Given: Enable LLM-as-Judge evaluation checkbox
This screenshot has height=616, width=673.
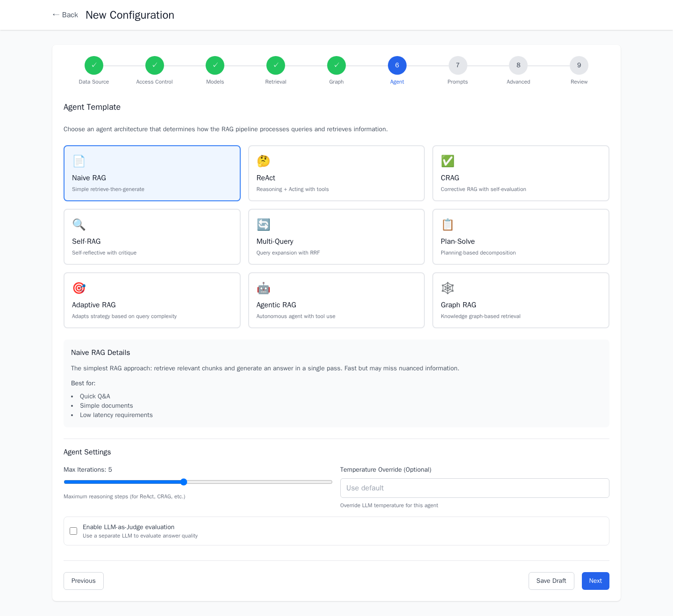Looking at the screenshot, I should (73, 531).
